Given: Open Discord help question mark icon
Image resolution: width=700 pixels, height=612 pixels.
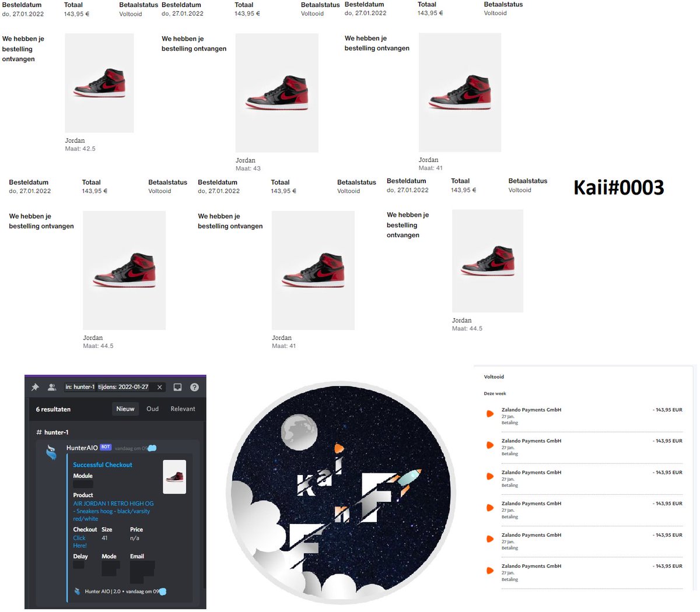Looking at the screenshot, I should click(195, 387).
